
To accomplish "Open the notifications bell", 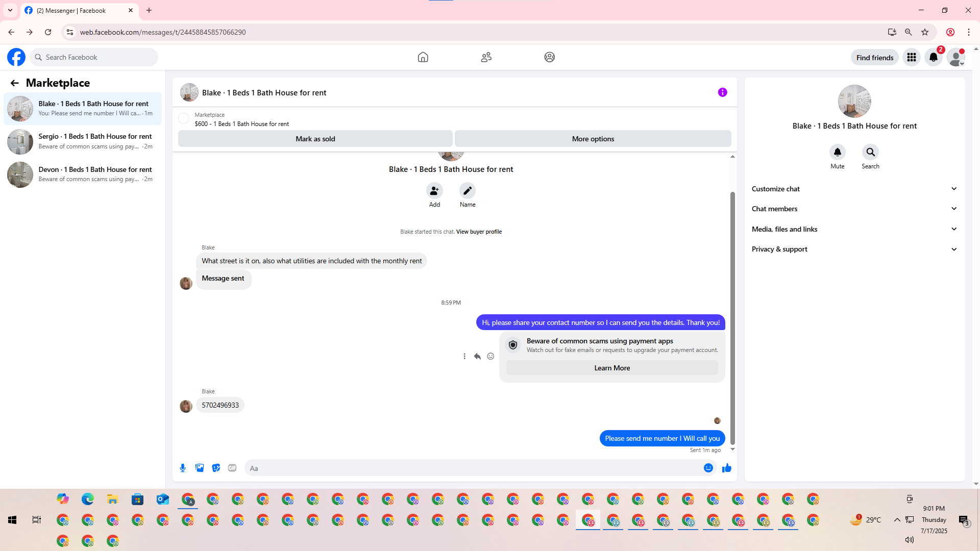I will [x=934, y=57].
